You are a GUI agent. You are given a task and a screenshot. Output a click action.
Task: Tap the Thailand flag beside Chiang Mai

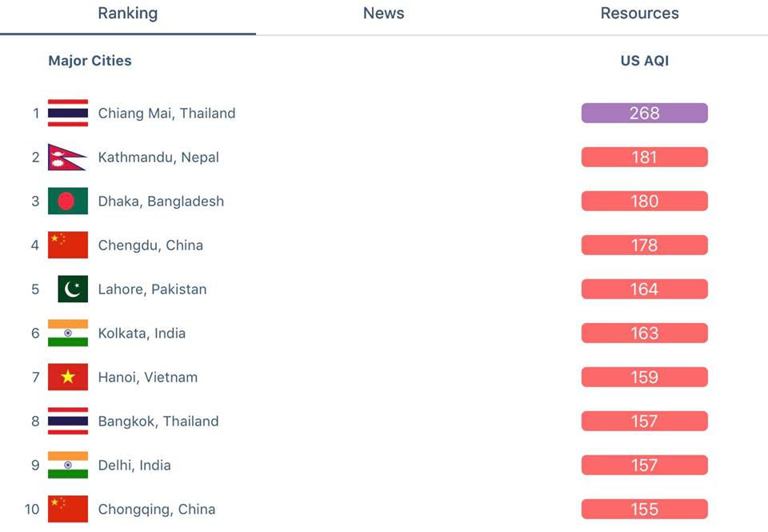coord(68,113)
